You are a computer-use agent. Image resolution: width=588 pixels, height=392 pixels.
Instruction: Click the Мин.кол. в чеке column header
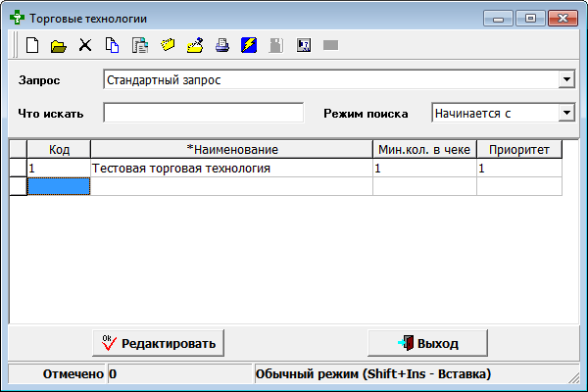424,149
